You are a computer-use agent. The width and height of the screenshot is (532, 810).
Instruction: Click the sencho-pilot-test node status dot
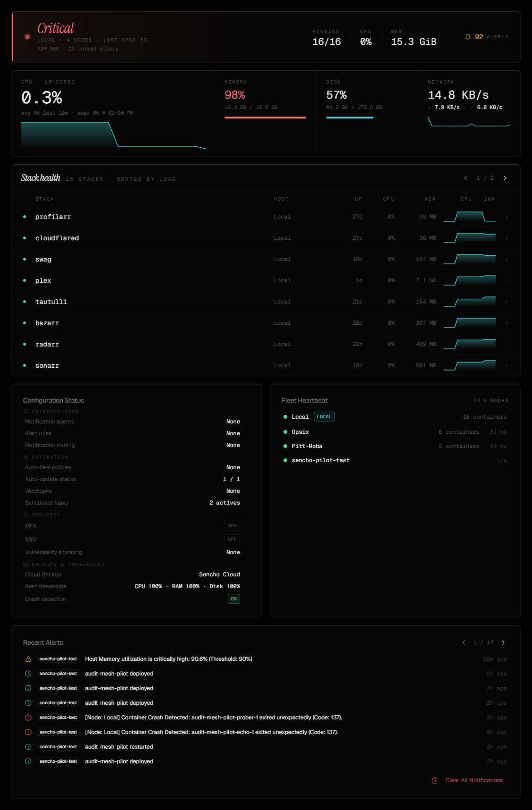coord(285,460)
